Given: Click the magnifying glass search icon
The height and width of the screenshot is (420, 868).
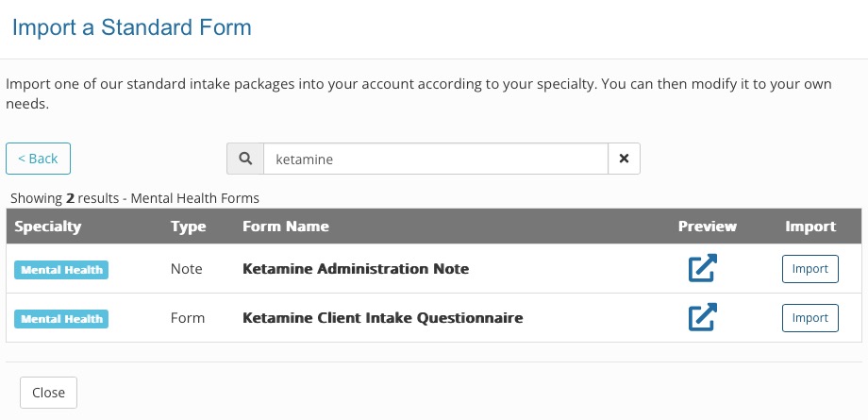Looking at the screenshot, I should point(245,159).
